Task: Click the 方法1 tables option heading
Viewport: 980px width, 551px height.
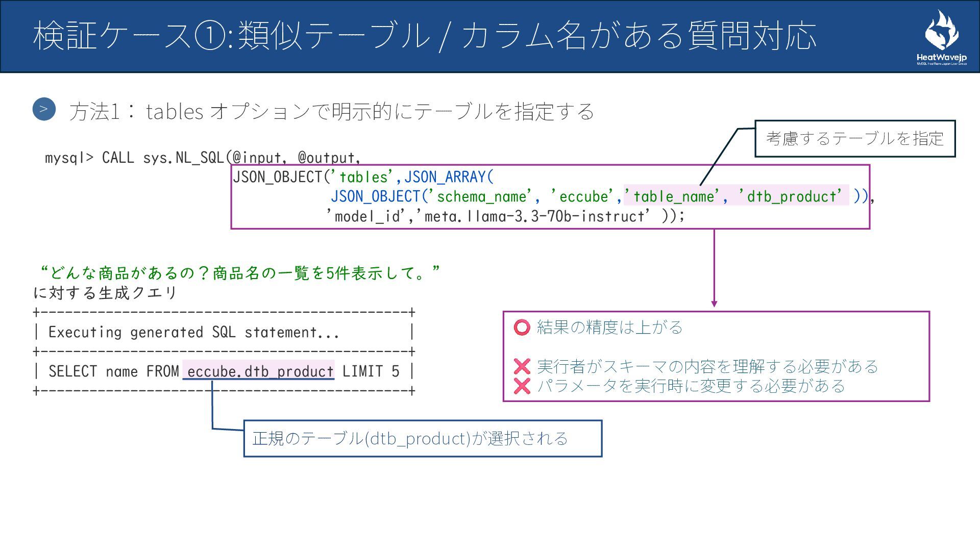Action: [x=332, y=111]
